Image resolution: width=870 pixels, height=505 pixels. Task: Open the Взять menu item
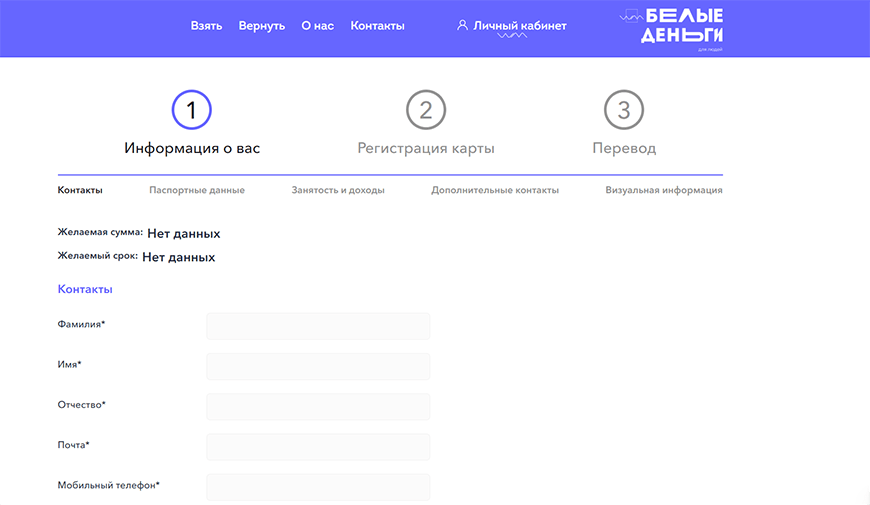click(x=206, y=26)
